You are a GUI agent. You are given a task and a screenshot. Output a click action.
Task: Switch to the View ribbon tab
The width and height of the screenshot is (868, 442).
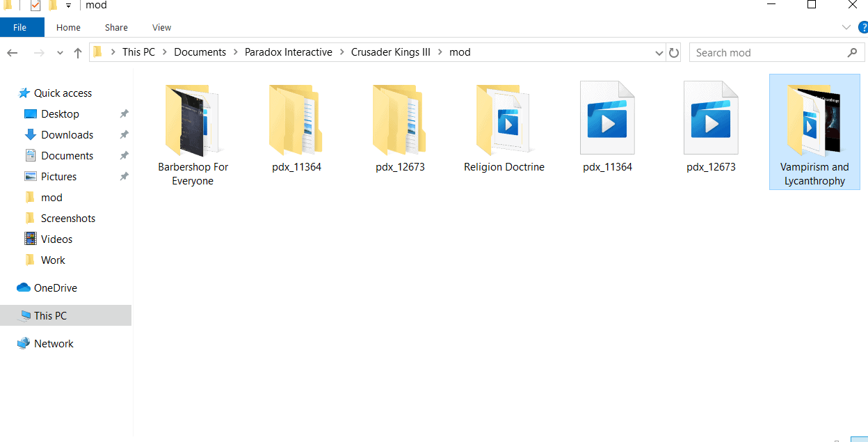(161, 28)
